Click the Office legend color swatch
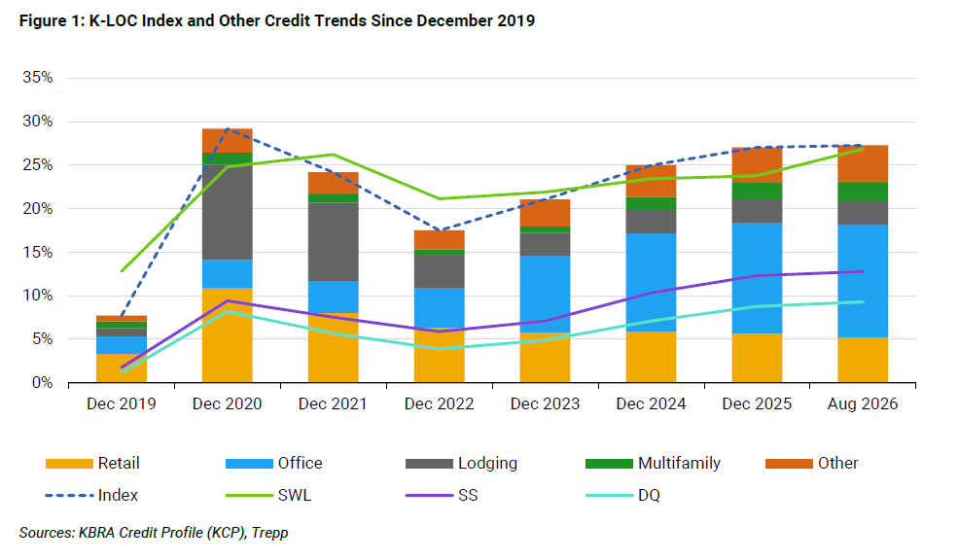Screen dimensions: 958x560 coord(249,464)
